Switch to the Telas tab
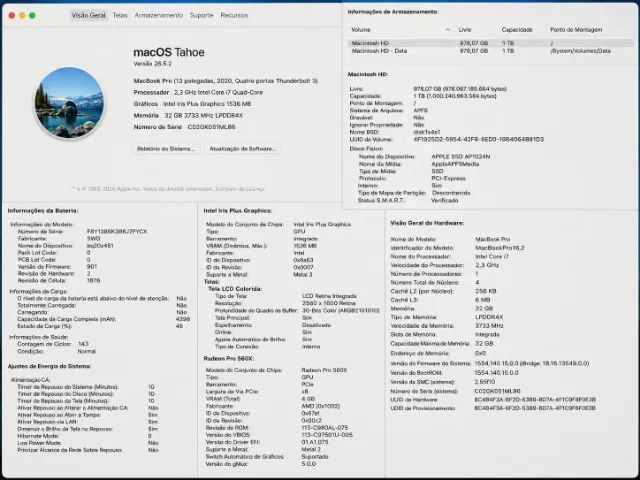Screen dimensions: 640x480 pyautogui.click(x=120, y=15)
